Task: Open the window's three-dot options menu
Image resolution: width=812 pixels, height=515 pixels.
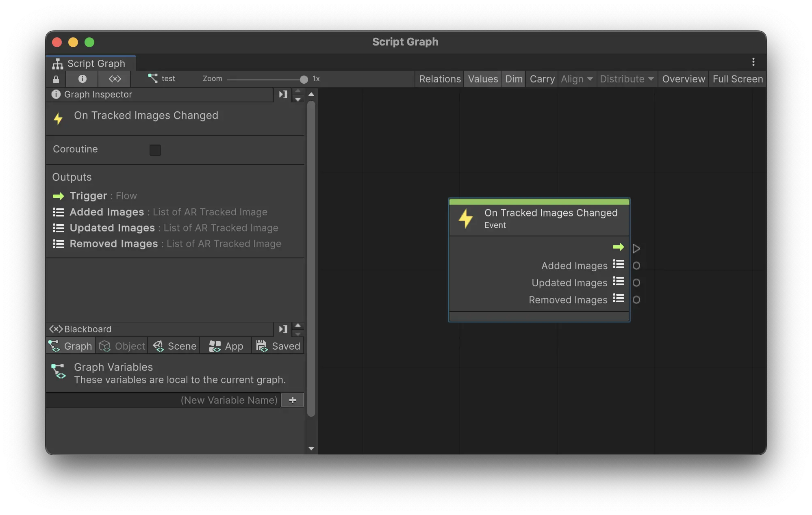Action: click(x=753, y=62)
